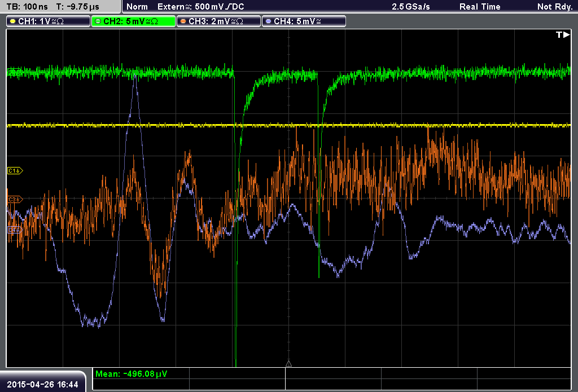Click the yellow dot in the CH1 tab
This screenshot has width=578, height=392.
tap(13, 21)
